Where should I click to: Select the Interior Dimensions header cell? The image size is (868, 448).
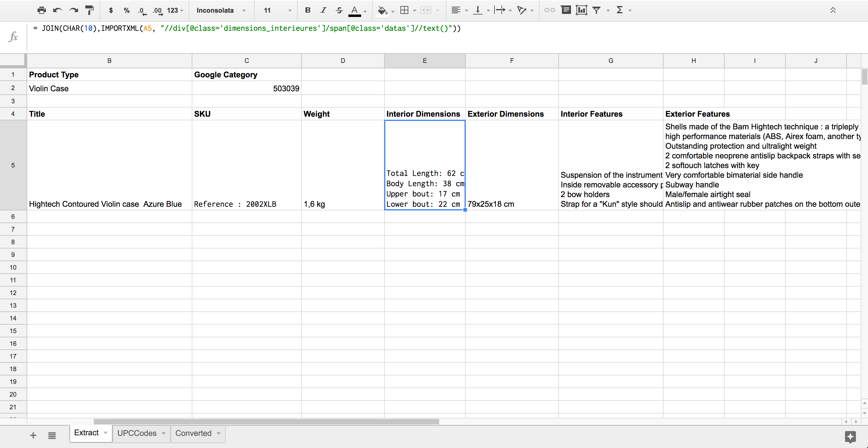pos(425,114)
